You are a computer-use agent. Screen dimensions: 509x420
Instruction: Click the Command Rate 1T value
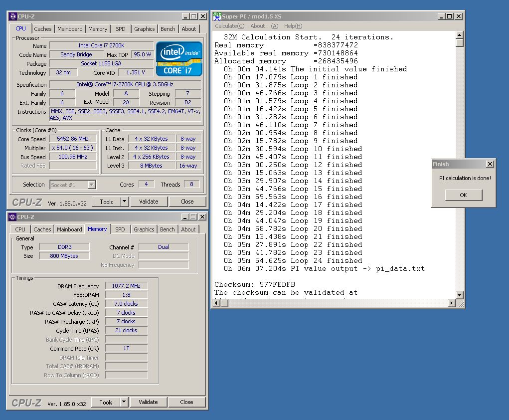[126, 348]
